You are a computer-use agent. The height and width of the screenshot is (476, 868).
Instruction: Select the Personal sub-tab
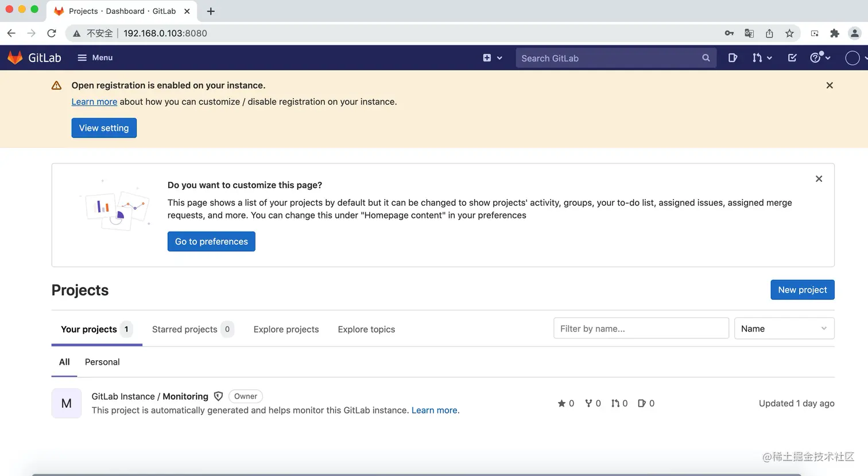coord(102,362)
